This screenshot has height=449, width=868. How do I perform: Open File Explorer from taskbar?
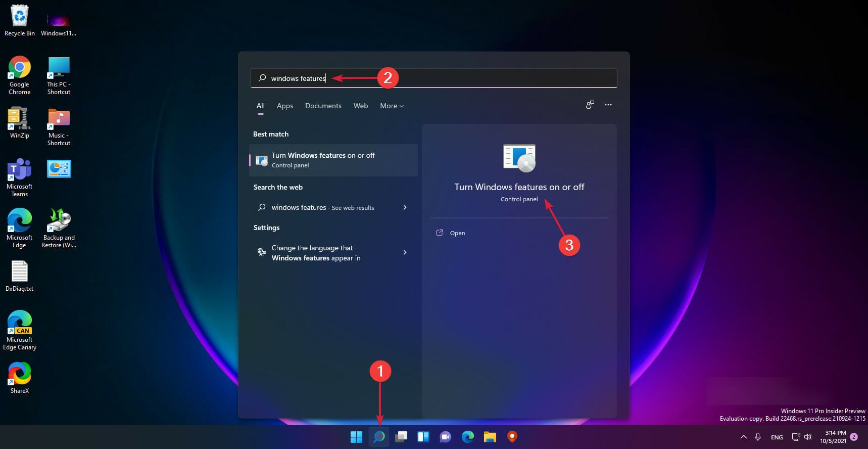coord(490,436)
